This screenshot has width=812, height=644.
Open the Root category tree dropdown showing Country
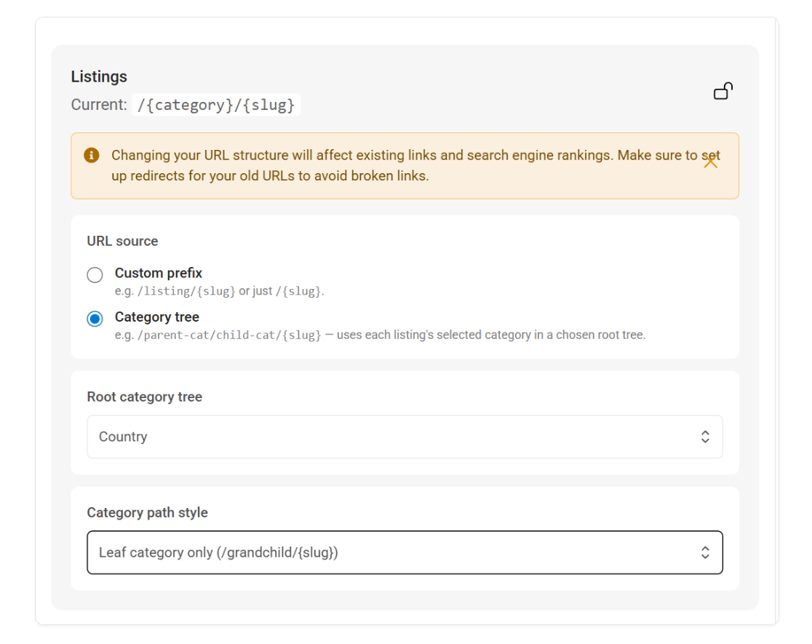click(405, 437)
